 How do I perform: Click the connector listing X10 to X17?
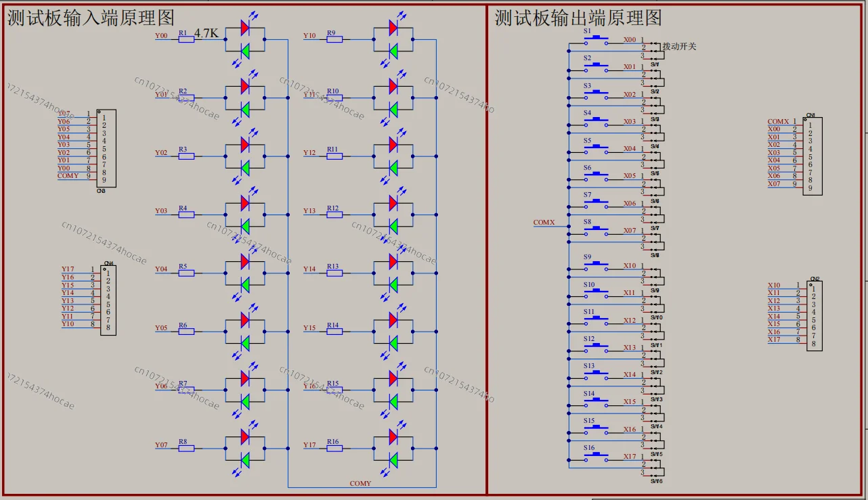pyautogui.click(x=815, y=315)
